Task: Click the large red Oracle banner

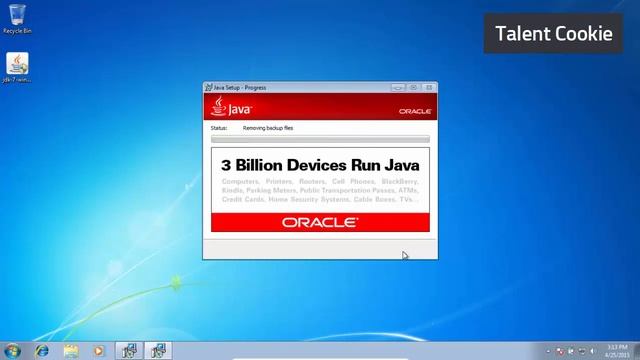Action: click(320, 222)
